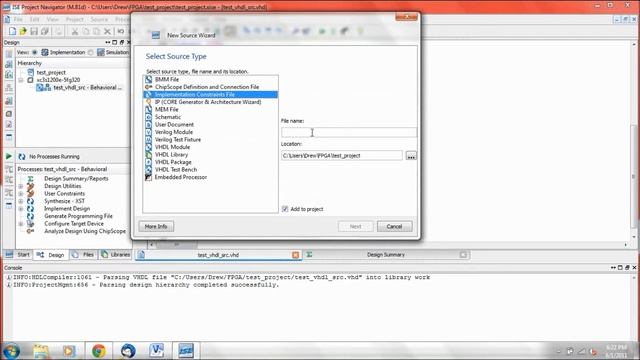Open the File menu
640x360 pixels.
[18, 19]
